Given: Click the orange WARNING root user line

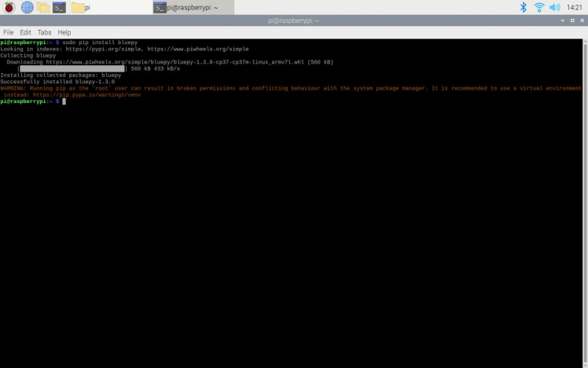Looking at the screenshot, I should (291, 89).
